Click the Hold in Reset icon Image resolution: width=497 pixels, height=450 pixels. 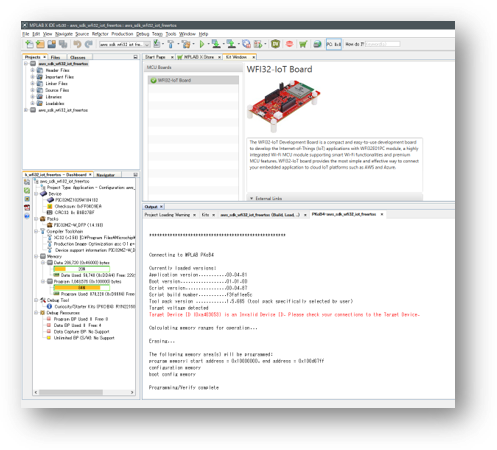[246, 44]
